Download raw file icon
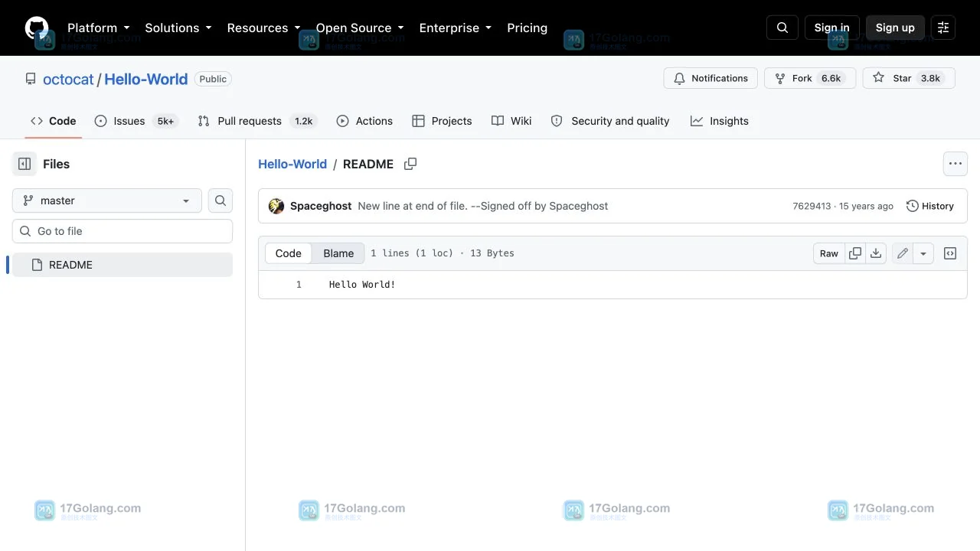The image size is (980, 551). (x=876, y=253)
